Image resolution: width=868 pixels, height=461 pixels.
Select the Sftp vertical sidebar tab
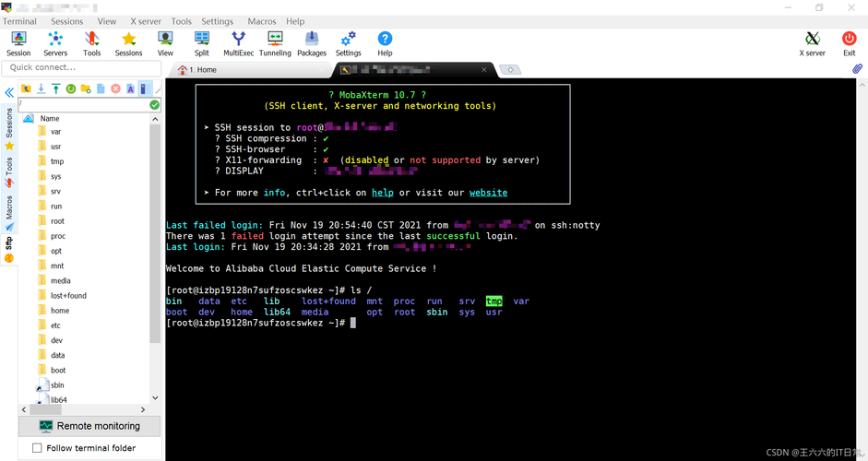9,250
